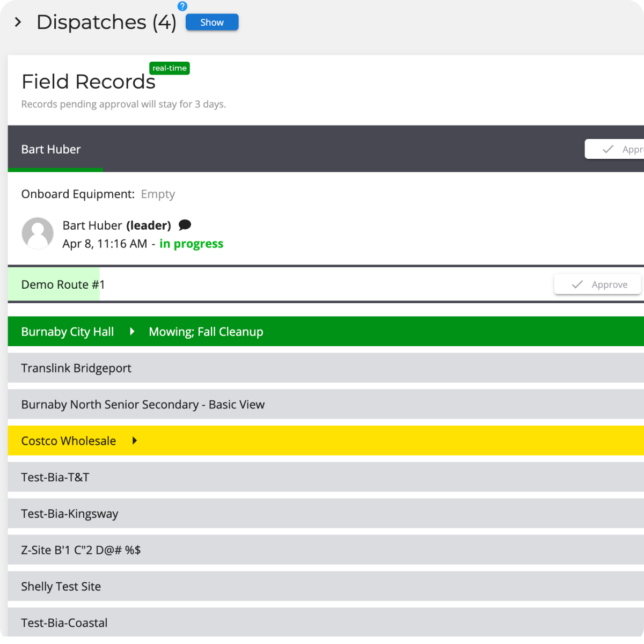The height and width of the screenshot is (644, 644).
Task: Open the Translink Bridgeport site row
Action: coord(76,368)
